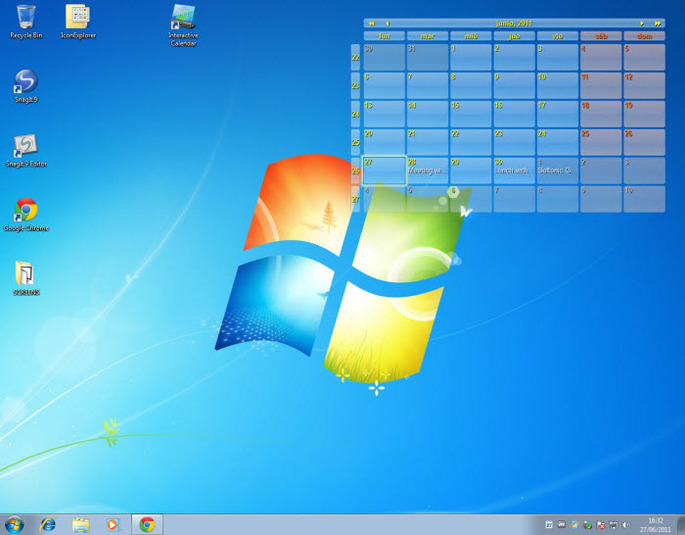The height and width of the screenshot is (535, 685).
Task: Go to next month in calendar
Action: pyautogui.click(x=642, y=23)
